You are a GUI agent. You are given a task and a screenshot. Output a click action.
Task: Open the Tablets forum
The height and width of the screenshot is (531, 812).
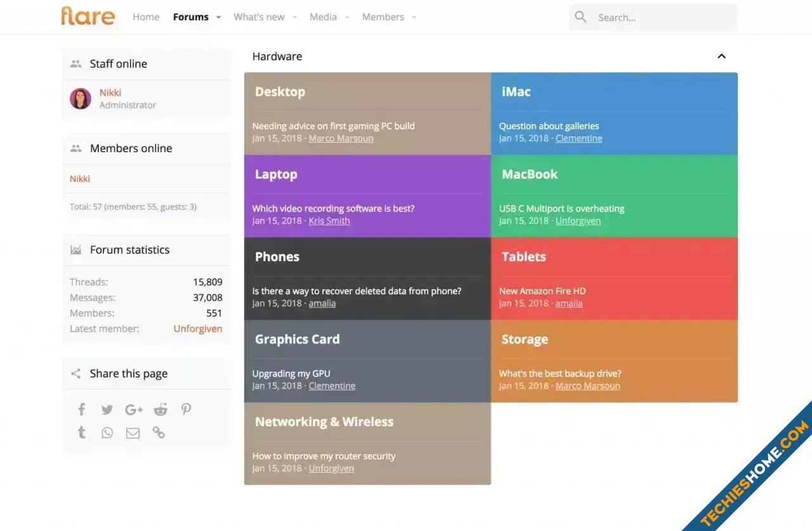[524, 257]
